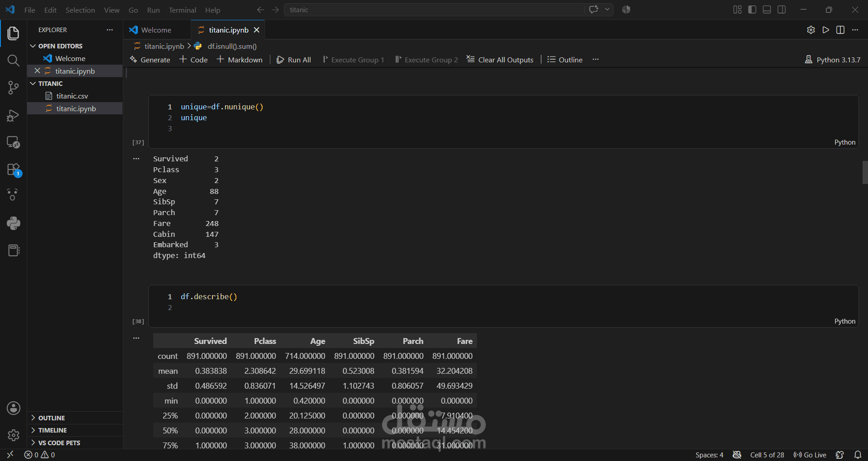This screenshot has width=868, height=461.
Task: Open the notebook Outline
Action: pos(565,60)
